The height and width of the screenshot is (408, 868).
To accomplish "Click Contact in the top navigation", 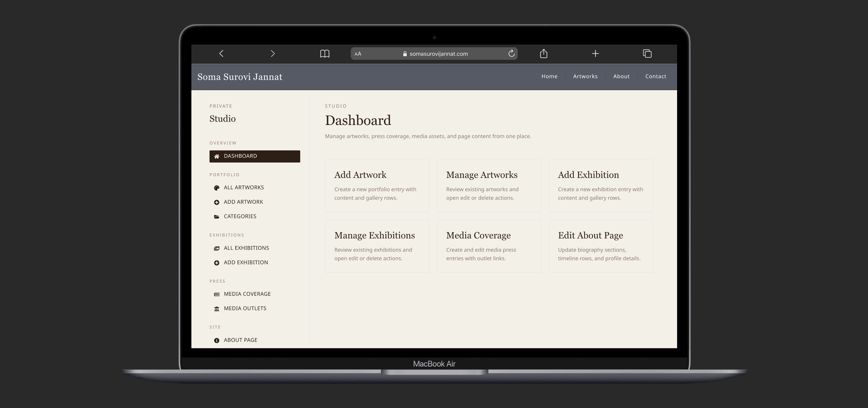I will point(655,76).
